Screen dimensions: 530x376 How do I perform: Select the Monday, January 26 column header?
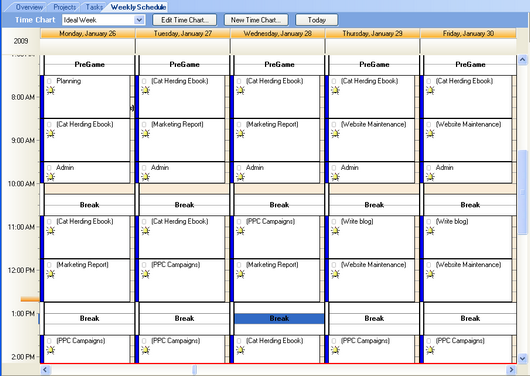(88, 33)
